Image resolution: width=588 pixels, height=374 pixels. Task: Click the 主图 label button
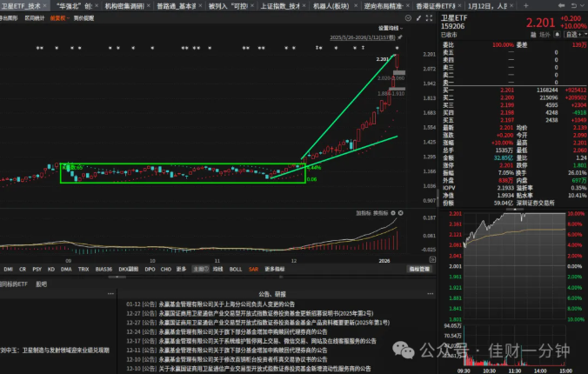click(201, 270)
